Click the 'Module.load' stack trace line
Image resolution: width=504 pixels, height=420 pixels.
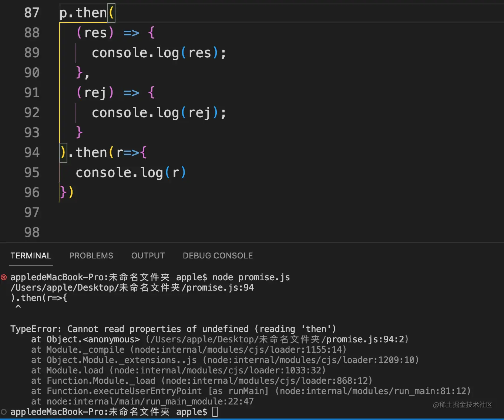[x=178, y=370]
